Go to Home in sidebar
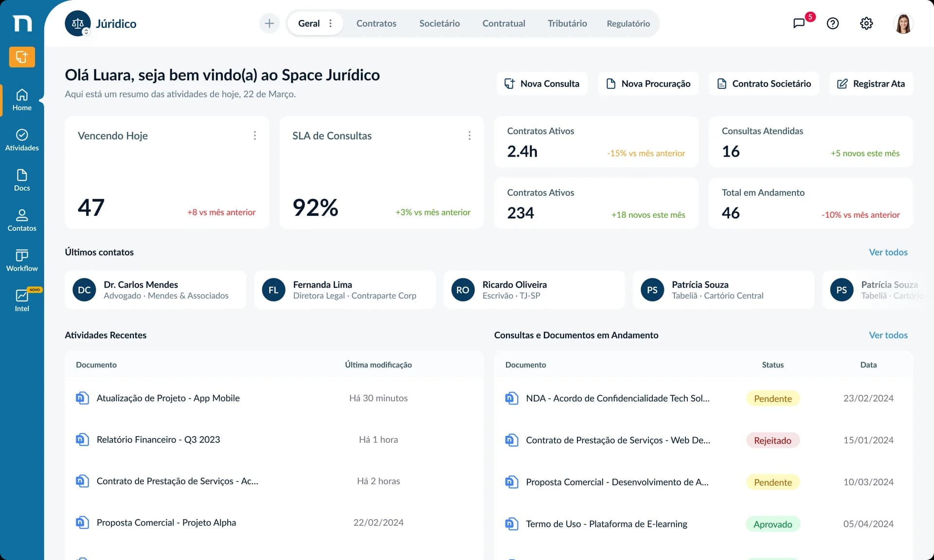Screen dimensions: 934x560 (x=22, y=100)
